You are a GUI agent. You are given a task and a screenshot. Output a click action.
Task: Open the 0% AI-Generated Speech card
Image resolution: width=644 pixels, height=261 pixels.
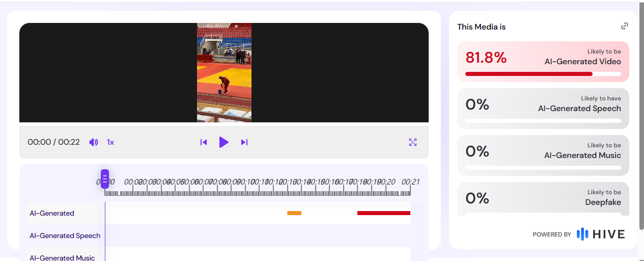click(543, 109)
